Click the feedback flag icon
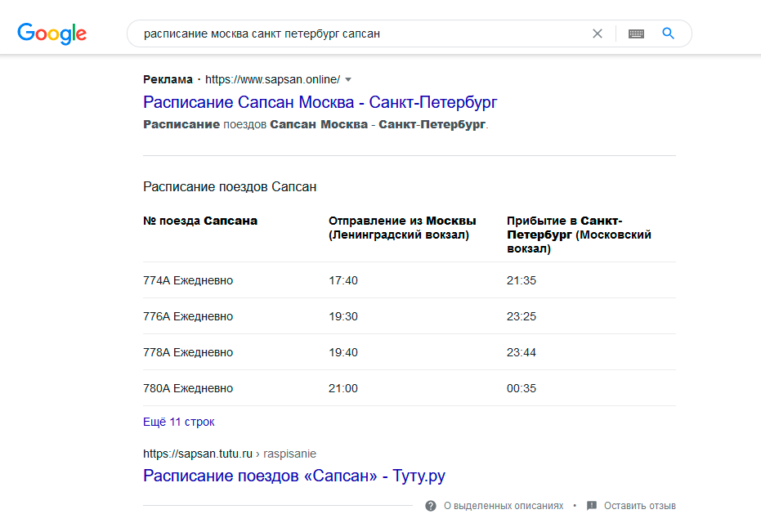 (592, 506)
